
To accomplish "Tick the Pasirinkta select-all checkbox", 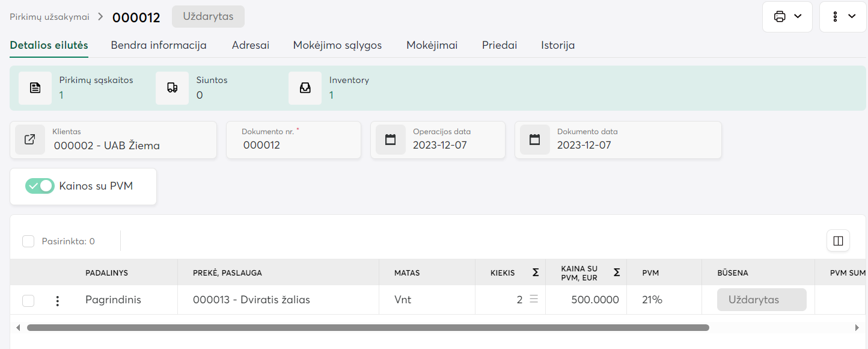I will point(28,241).
